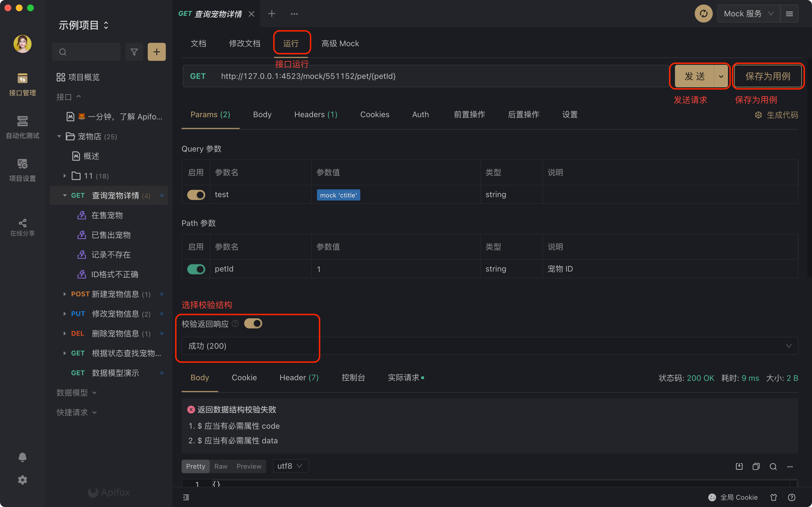Open notifications bell icon
This screenshot has height=507, width=812.
[x=23, y=457]
